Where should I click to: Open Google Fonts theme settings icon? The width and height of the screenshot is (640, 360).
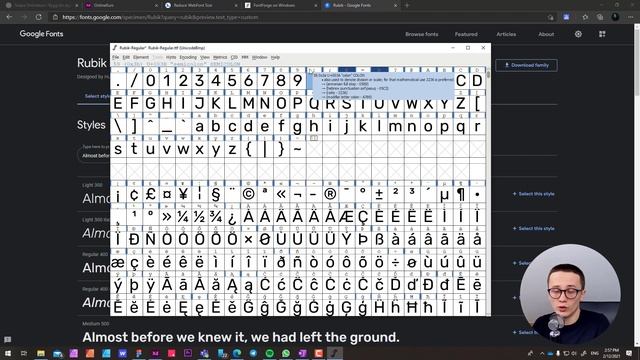(x=578, y=34)
